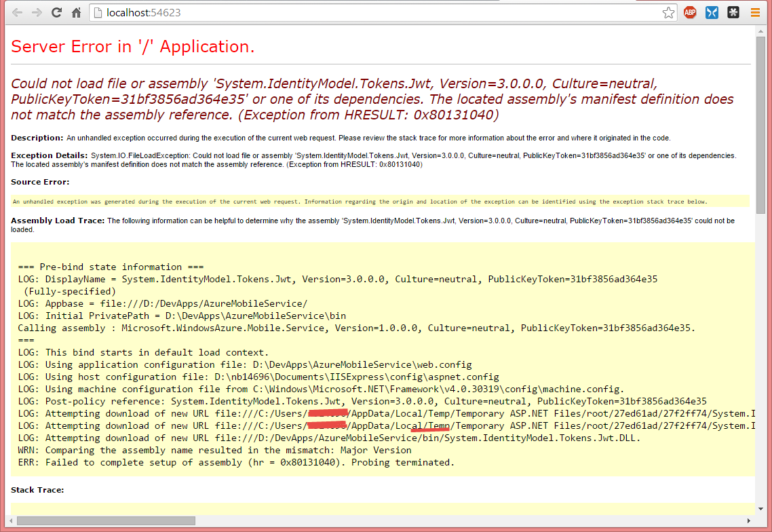Click the 'Using application configuration file' line

(245, 364)
